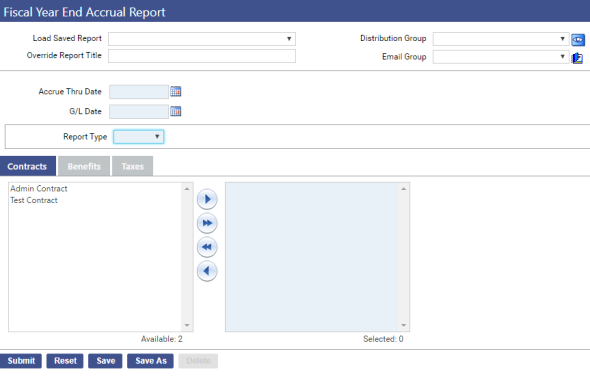
Task: Click selected list scroll down arrow
Action: pos(404,325)
